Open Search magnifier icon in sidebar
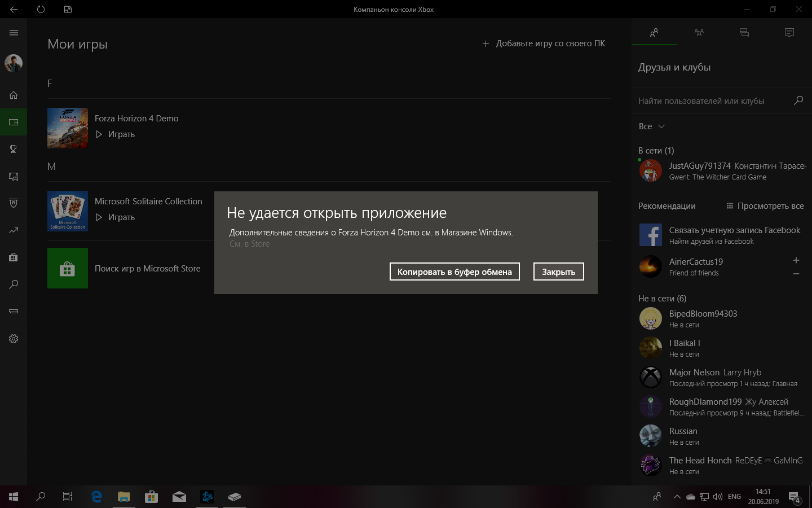The width and height of the screenshot is (812, 508). [x=14, y=284]
